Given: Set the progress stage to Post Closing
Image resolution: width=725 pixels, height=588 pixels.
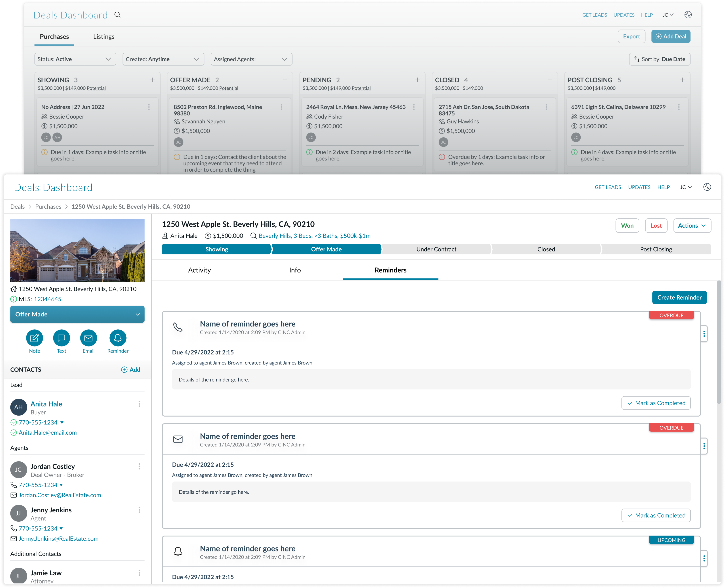Looking at the screenshot, I should click(656, 249).
